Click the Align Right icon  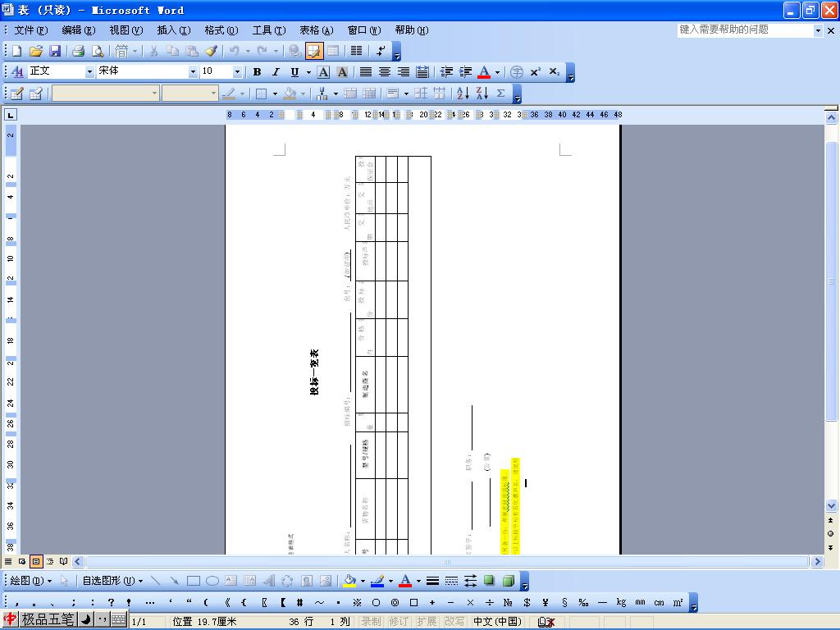404,72
